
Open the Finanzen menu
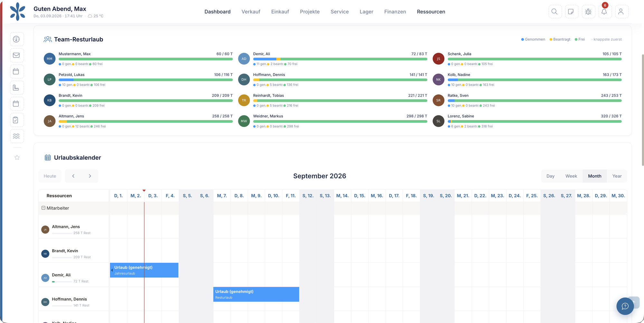click(x=395, y=12)
